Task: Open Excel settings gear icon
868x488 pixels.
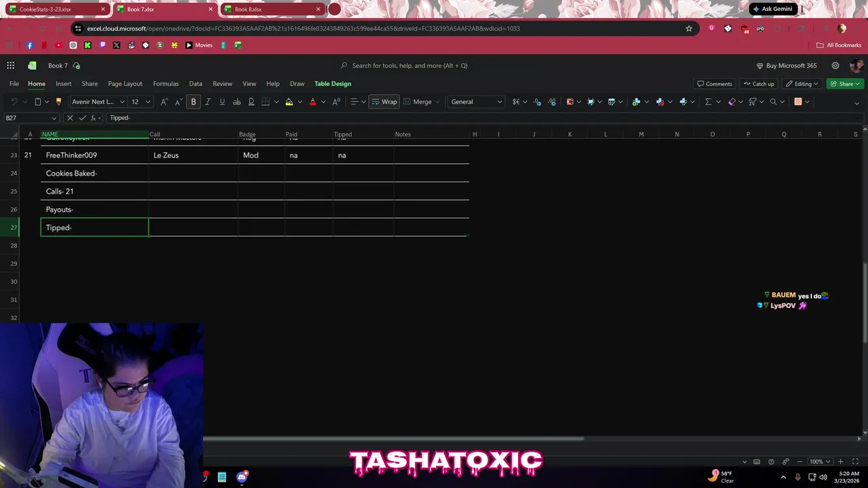Action: 835,66
